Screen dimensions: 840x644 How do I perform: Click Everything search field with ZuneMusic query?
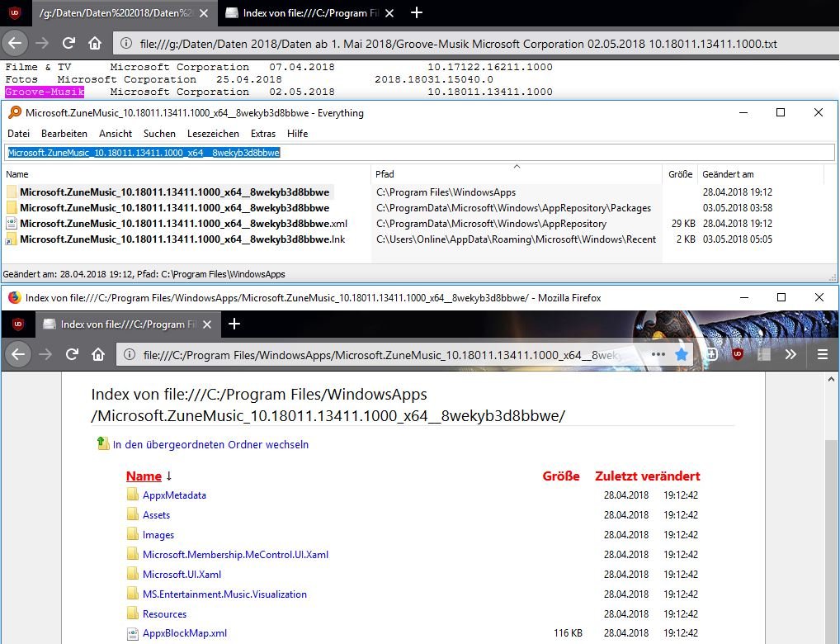coord(419,153)
